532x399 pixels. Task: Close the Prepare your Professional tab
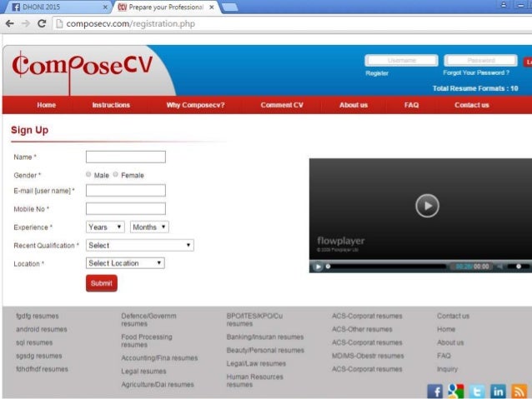(x=211, y=7)
